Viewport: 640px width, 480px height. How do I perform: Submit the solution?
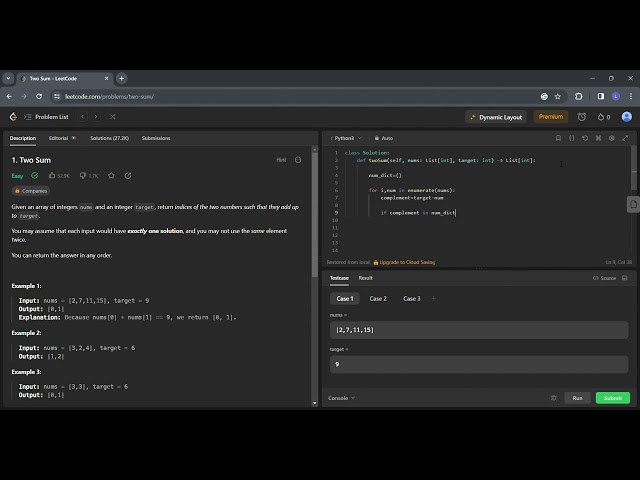click(x=613, y=398)
